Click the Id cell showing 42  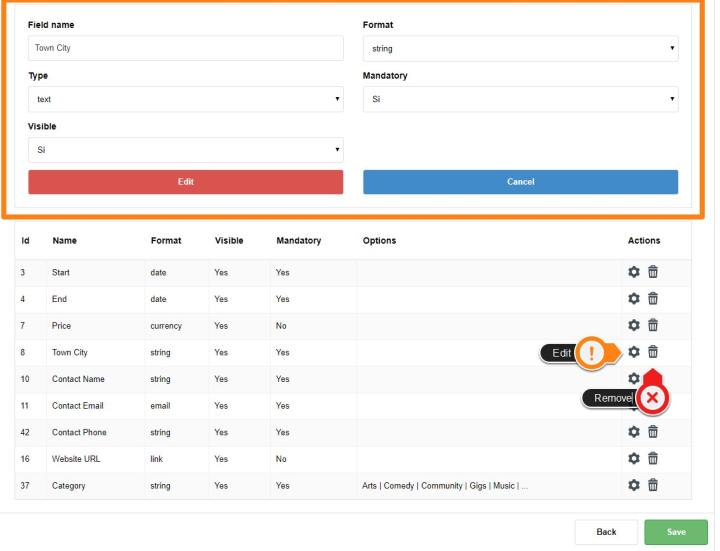coord(25,432)
